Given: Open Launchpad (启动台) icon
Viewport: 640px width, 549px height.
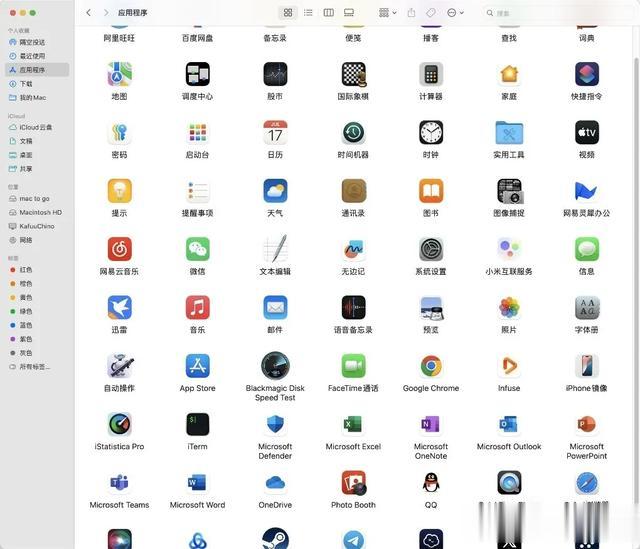Looking at the screenshot, I should click(198, 132).
